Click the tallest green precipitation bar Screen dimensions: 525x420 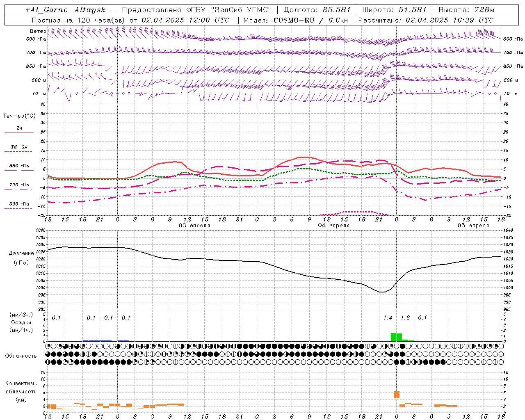coord(394,337)
